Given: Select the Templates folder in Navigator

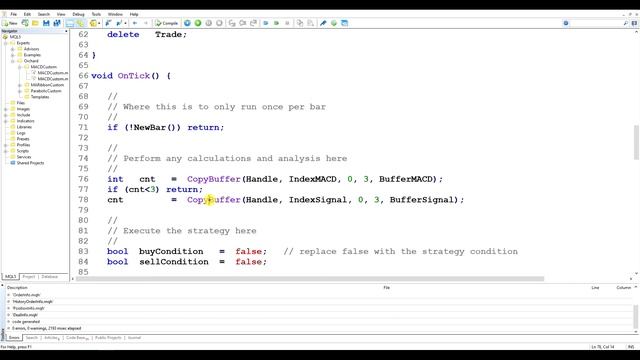Looking at the screenshot, I should tap(40, 97).
